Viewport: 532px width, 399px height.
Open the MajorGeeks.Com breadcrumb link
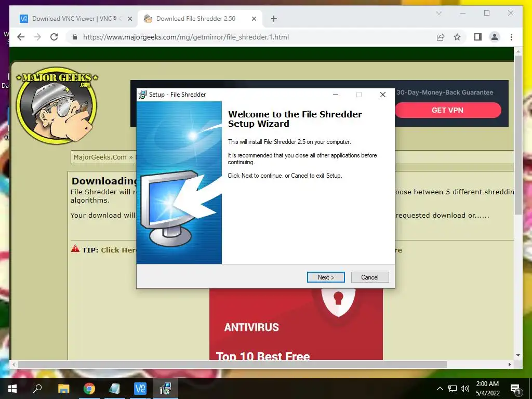[x=100, y=157]
